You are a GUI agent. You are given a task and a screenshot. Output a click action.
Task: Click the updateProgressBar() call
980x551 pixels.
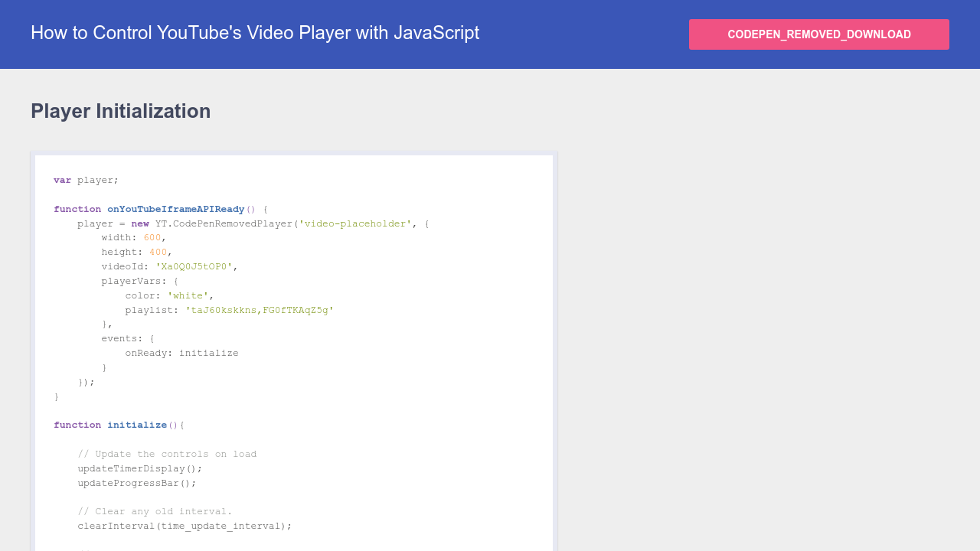tap(137, 483)
